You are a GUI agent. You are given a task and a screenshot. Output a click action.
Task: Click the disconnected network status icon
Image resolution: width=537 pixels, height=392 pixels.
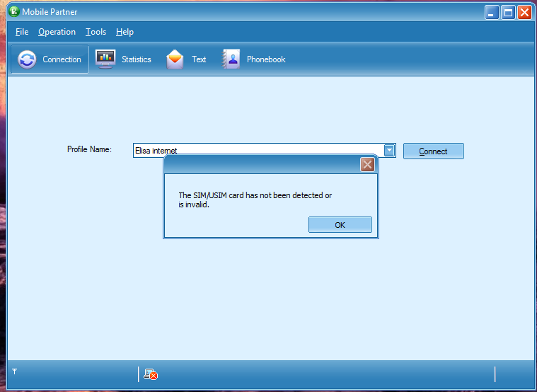click(x=151, y=374)
